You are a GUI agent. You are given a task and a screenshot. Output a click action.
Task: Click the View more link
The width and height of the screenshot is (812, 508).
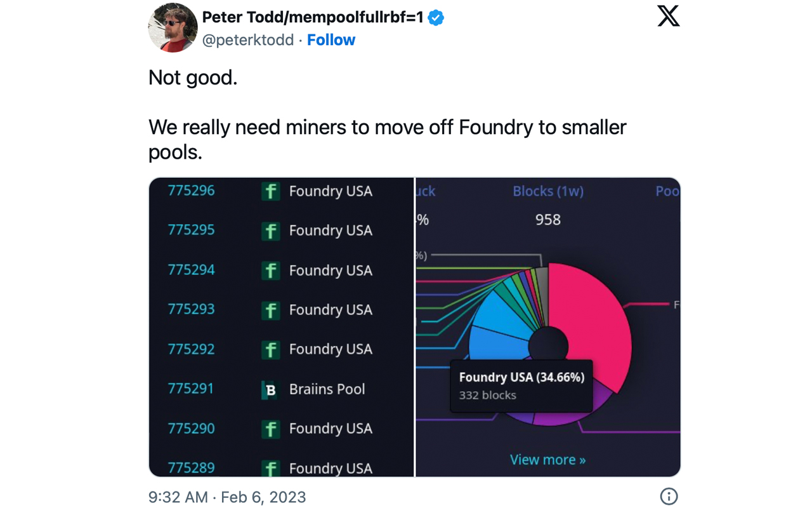pos(547,460)
